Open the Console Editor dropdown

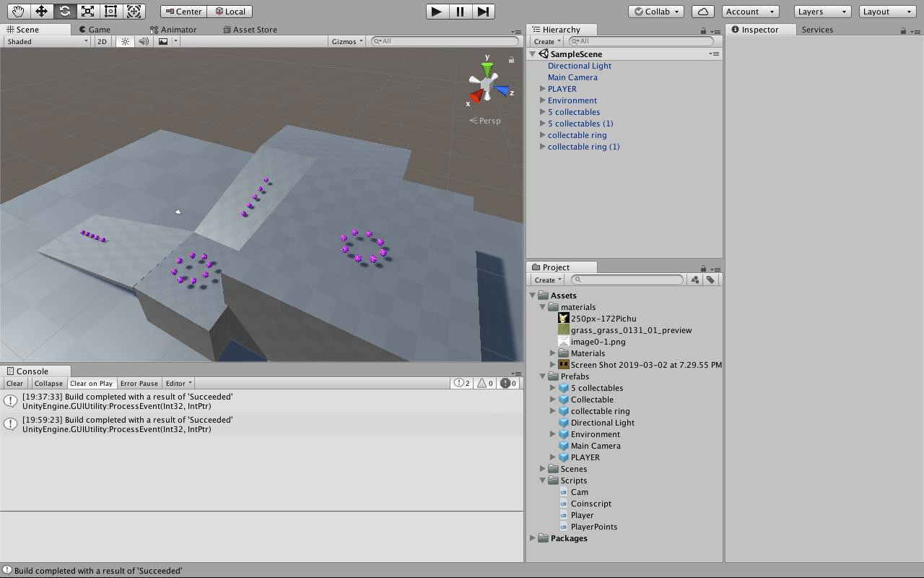(178, 383)
